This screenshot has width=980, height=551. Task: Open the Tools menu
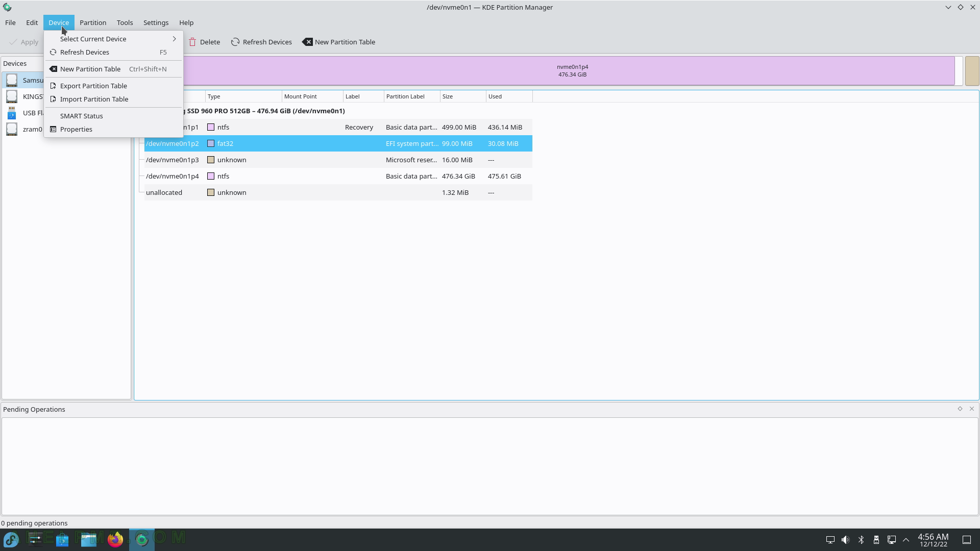point(125,22)
